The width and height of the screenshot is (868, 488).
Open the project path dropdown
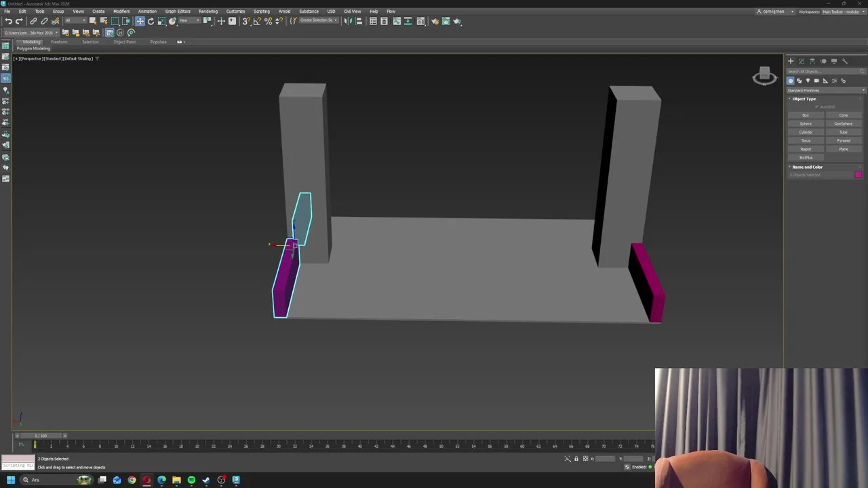(x=31, y=32)
